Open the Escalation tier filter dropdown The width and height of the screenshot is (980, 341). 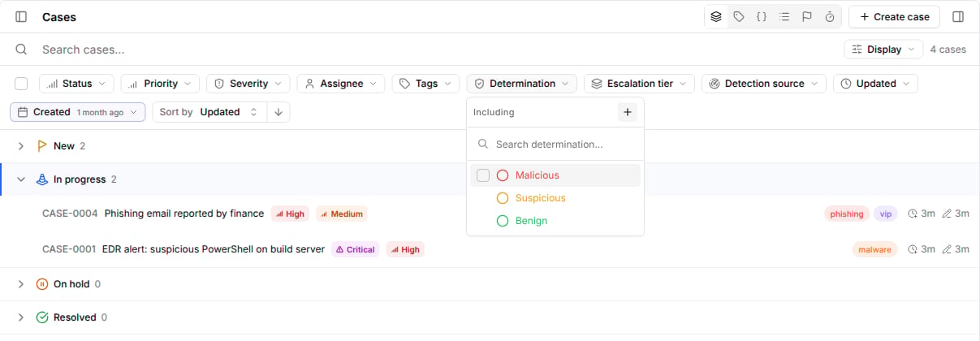click(640, 84)
